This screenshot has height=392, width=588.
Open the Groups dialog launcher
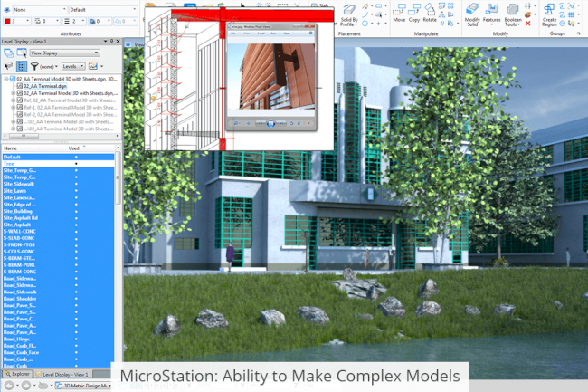click(579, 33)
